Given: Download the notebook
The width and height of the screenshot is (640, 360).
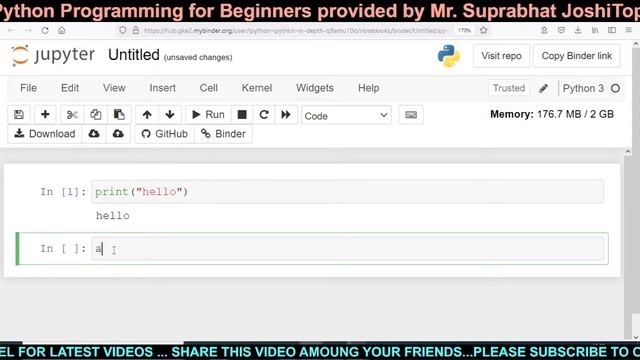Looking at the screenshot, I should click(x=45, y=134).
